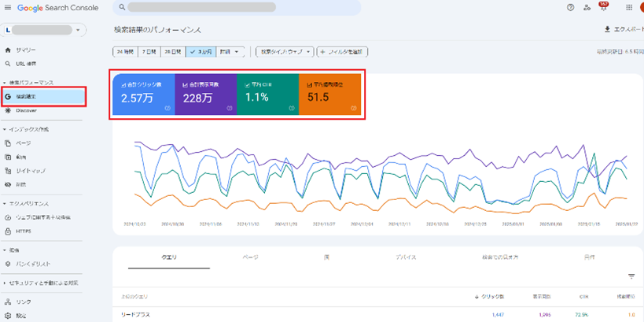Screen dimensions: 644x322
Task: Switch to 国 tab
Action: (x=326, y=257)
